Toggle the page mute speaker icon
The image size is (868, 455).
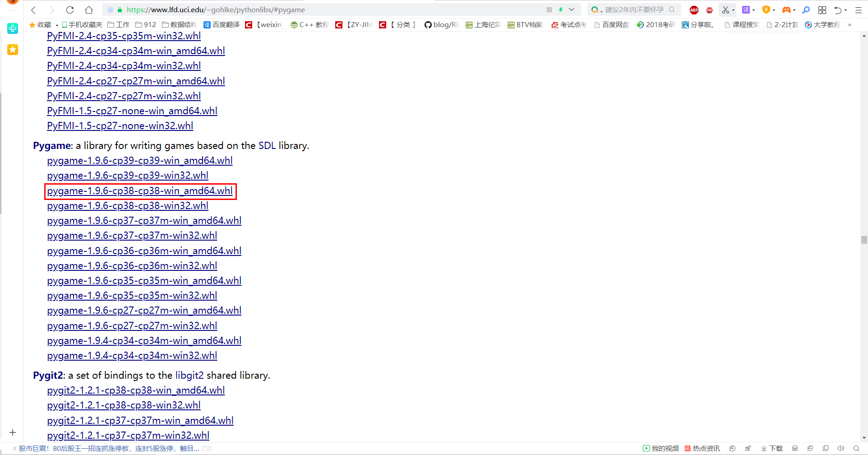click(x=841, y=449)
